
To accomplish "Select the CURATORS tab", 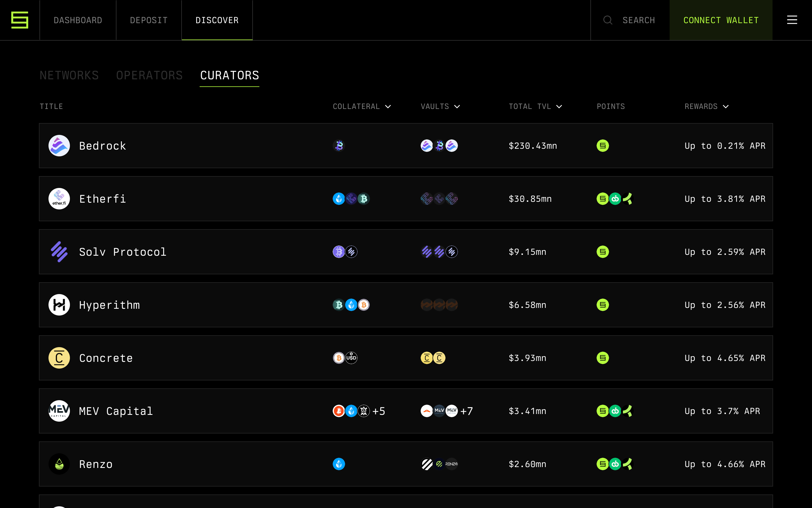I will 230,75.
